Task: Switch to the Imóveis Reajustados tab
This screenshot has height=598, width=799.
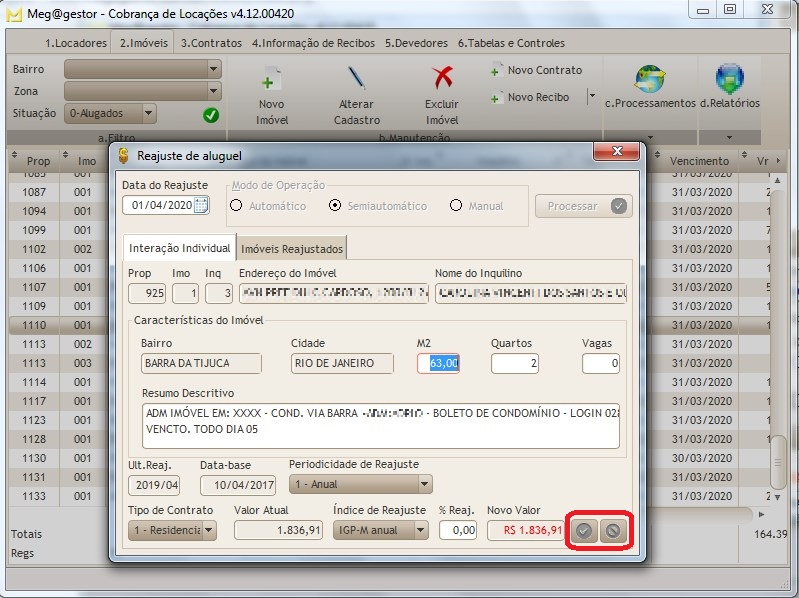Action: [x=291, y=248]
